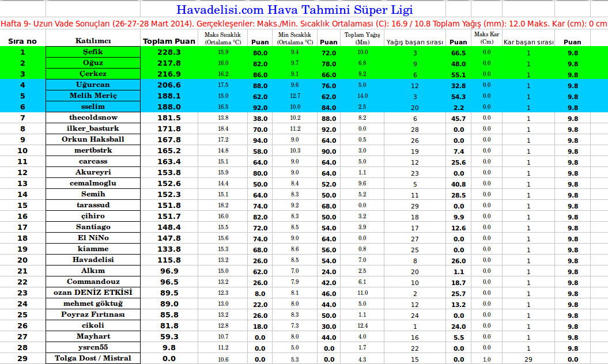The image size is (608, 364).
Task: Select sselim's total score 188.0
Action: pos(169,107)
